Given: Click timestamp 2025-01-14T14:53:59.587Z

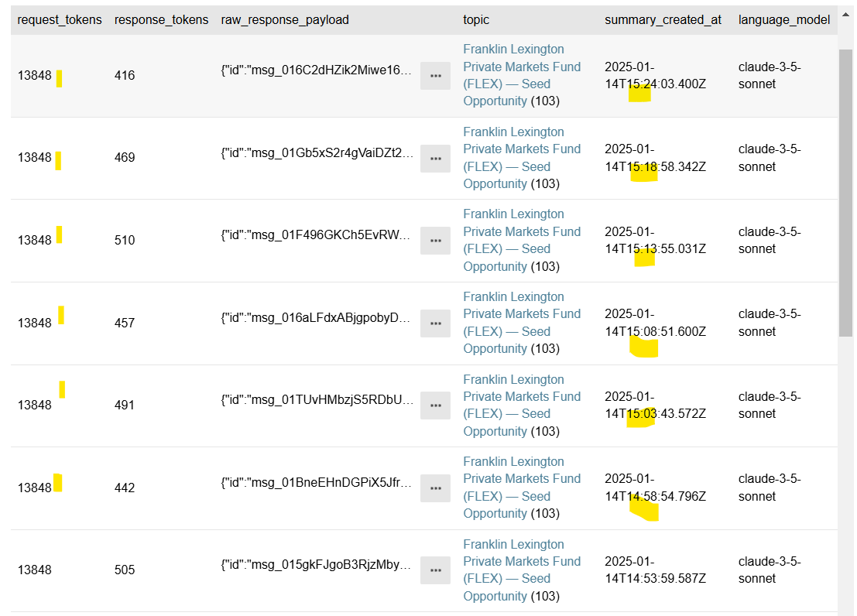Looking at the screenshot, I should click(655, 570).
